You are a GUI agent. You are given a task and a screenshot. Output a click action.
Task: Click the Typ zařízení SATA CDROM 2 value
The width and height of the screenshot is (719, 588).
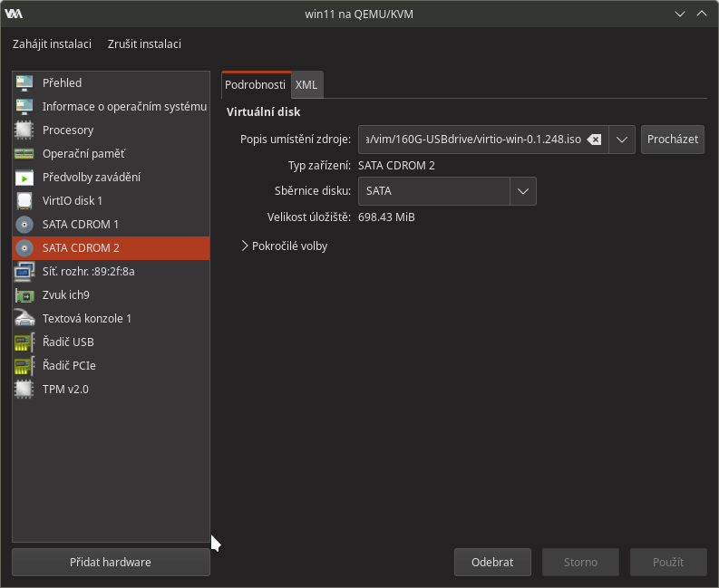(x=396, y=166)
